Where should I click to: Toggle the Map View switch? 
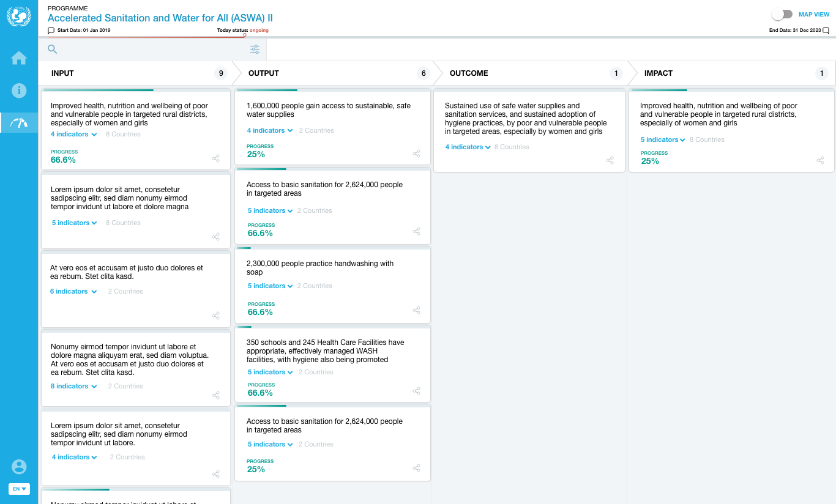(x=782, y=14)
